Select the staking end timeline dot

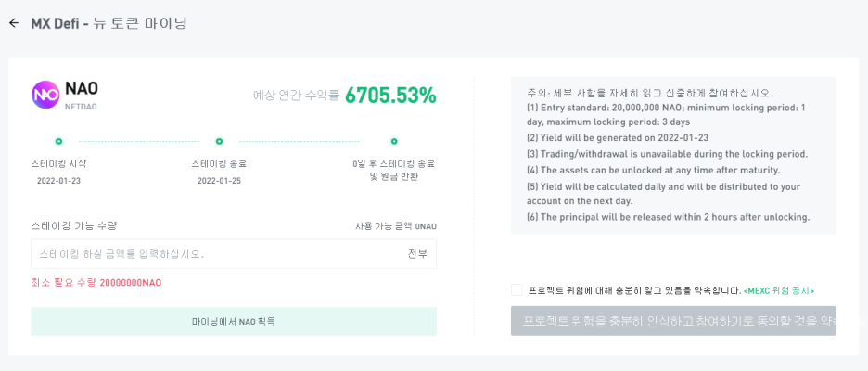[x=219, y=141]
